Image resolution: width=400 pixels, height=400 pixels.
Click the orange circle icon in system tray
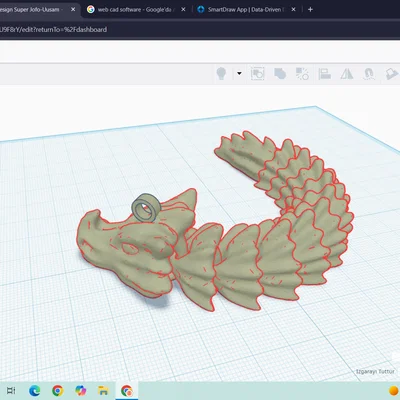(x=394, y=391)
